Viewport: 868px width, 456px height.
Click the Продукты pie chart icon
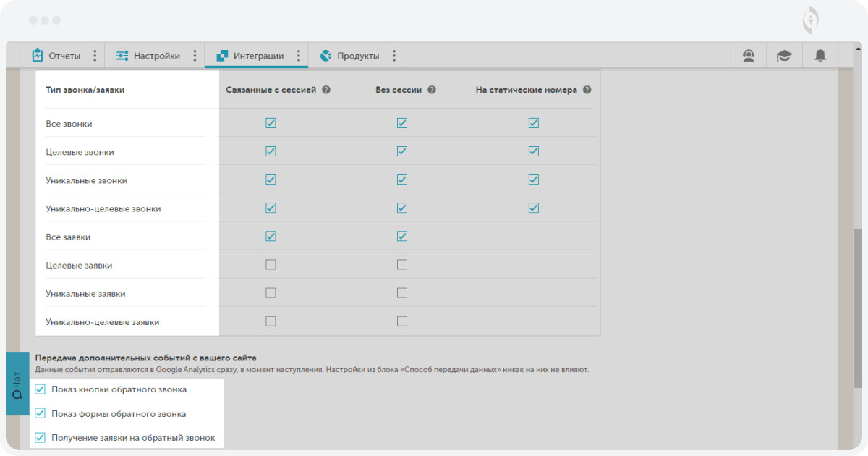point(325,56)
